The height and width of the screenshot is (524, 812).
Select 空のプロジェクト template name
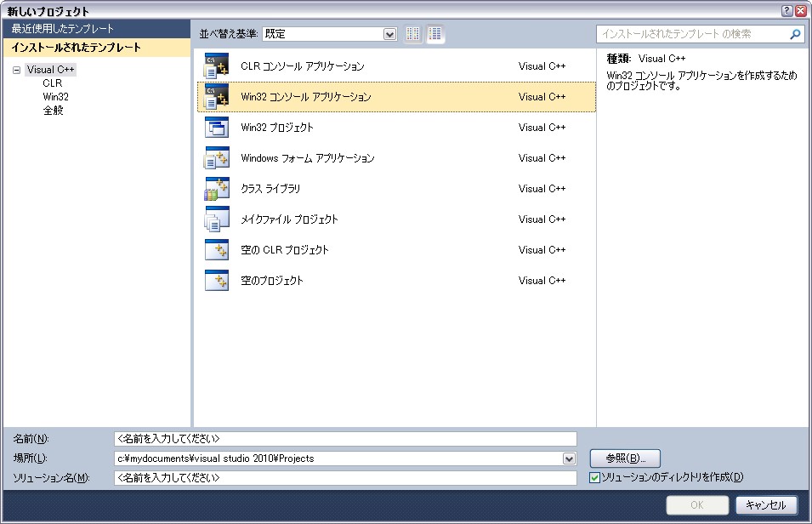pos(272,280)
